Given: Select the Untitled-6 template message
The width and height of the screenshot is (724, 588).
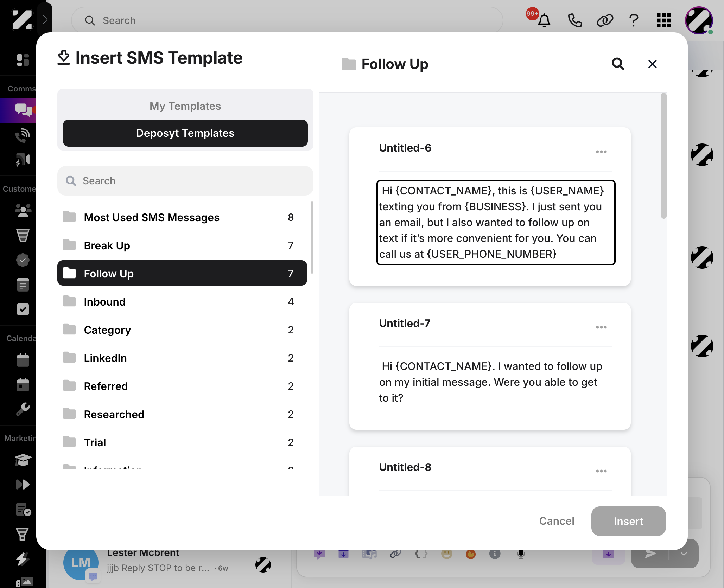Looking at the screenshot, I should coord(495,223).
